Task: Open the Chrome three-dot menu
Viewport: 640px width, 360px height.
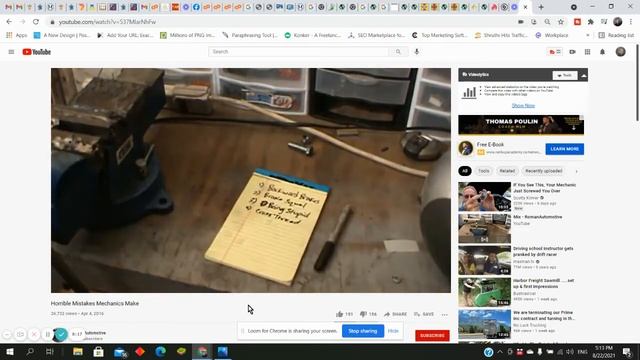Action: [631, 22]
